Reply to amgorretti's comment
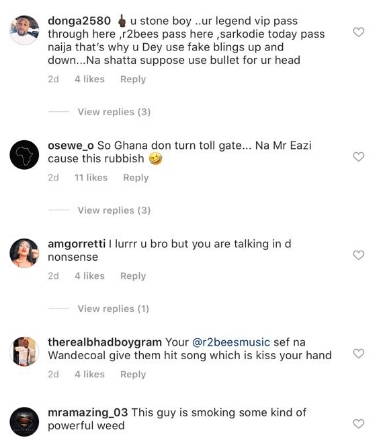Image resolution: width=383 pixels, height=439 pixels. [133, 276]
